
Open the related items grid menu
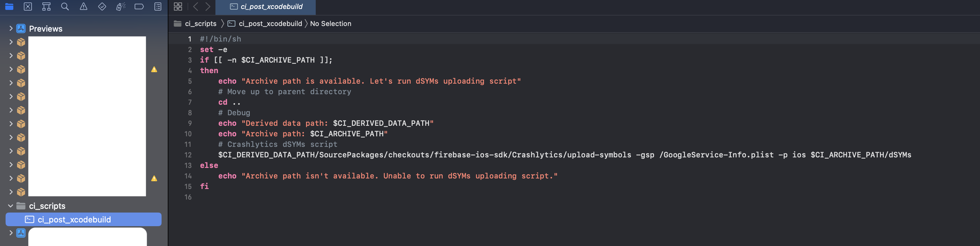coord(178,7)
